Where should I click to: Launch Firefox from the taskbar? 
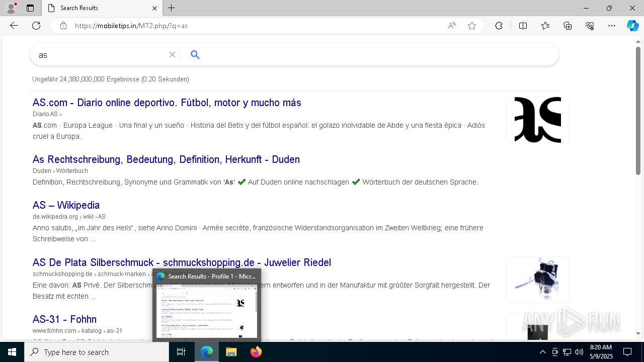(x=256, y=352)
